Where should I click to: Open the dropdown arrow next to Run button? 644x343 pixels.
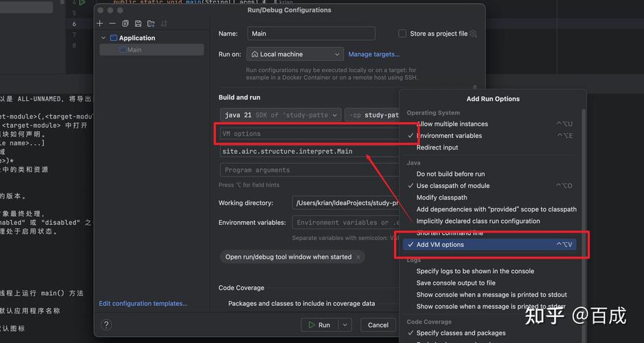pos(345,324)
